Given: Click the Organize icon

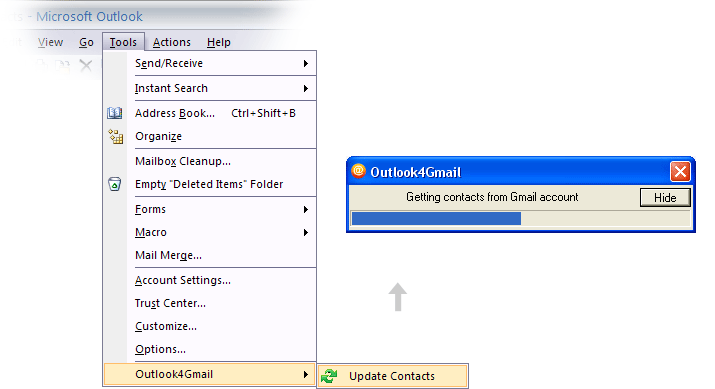Looking at the screenshot, I should point(115,136).
